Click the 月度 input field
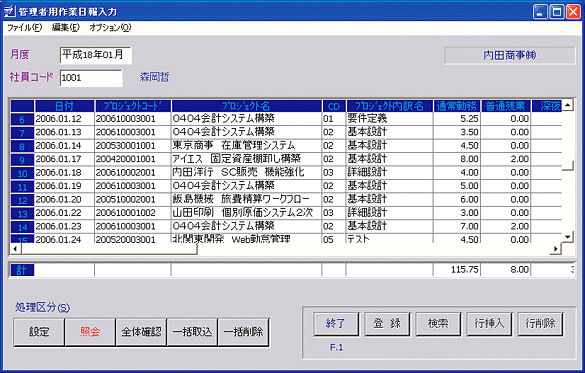Screen dimensions: 585x373 coord(96,55)
